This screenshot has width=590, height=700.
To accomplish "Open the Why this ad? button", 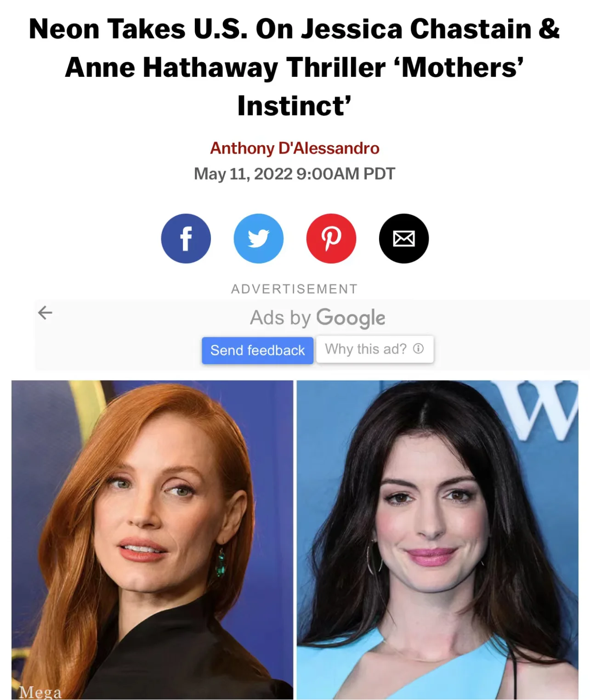I will [374, 349].
